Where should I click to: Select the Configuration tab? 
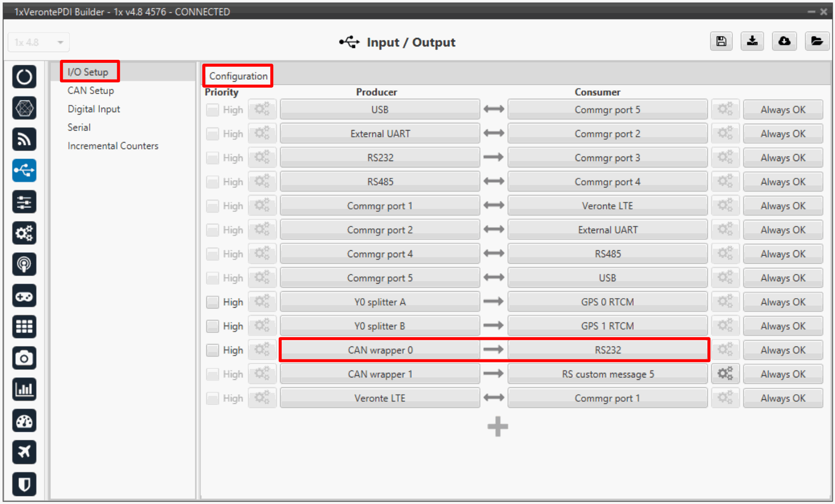(x=238, y=76)
